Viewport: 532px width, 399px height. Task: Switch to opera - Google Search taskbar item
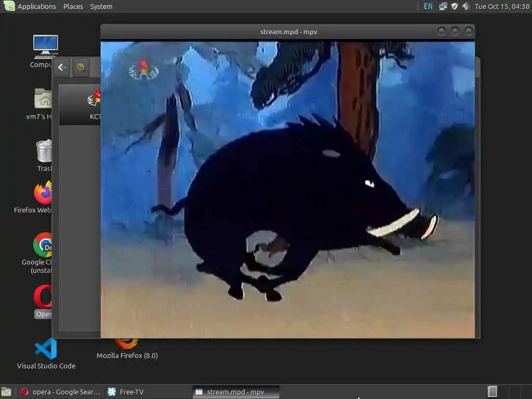point(60,392)
